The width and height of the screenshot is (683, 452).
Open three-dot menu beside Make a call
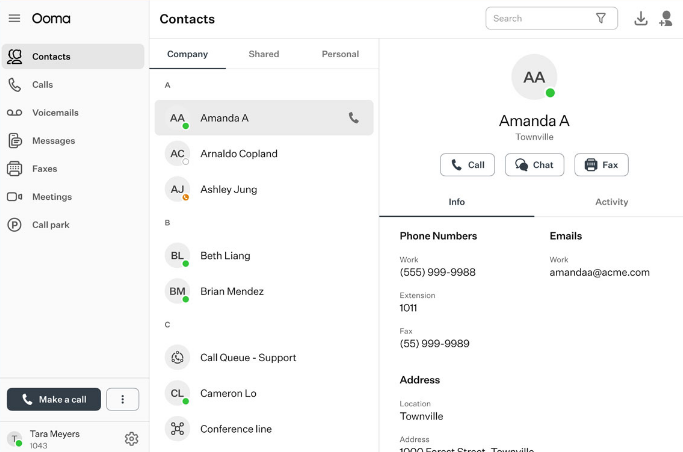coord(122,400)
